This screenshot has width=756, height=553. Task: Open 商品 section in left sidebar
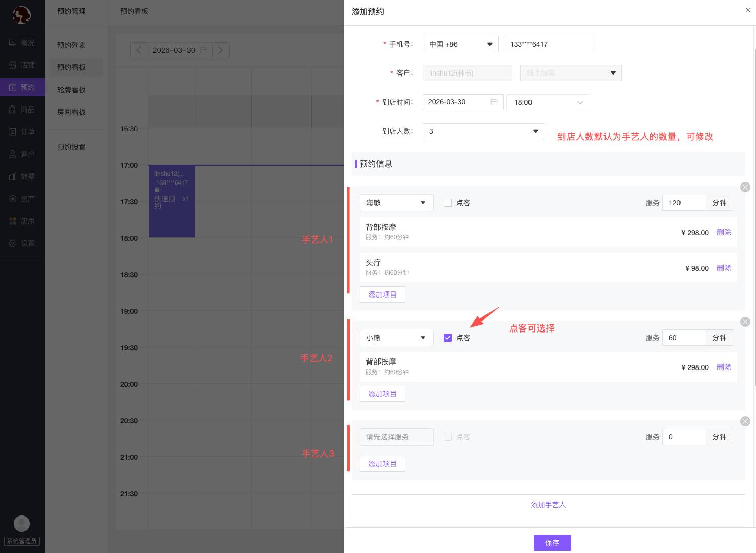pos(22,109)
